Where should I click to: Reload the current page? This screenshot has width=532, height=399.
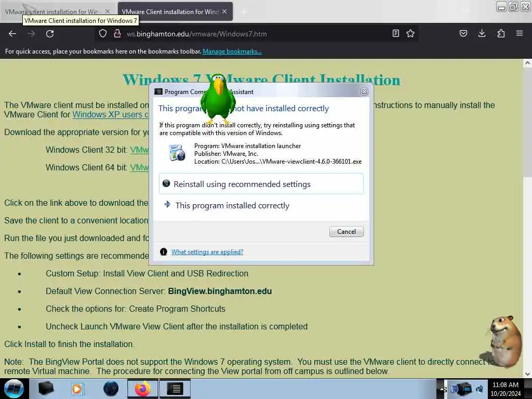[50, 34]
